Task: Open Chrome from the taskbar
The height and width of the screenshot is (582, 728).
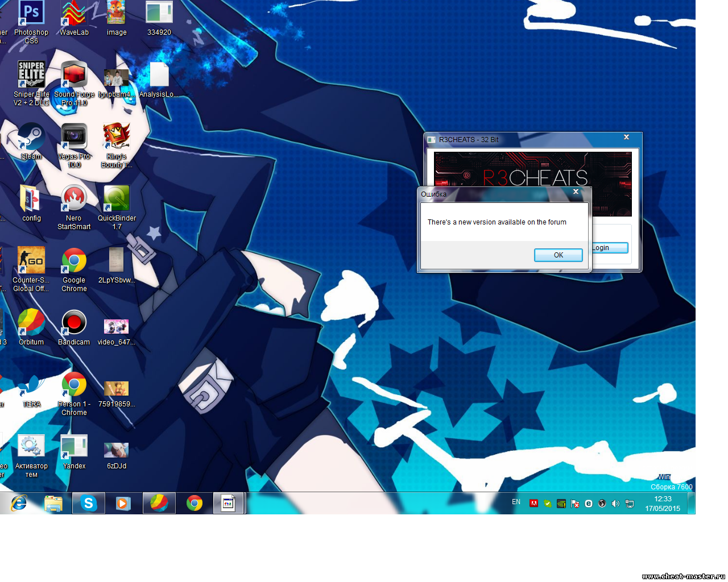Action: coord(195,503)
